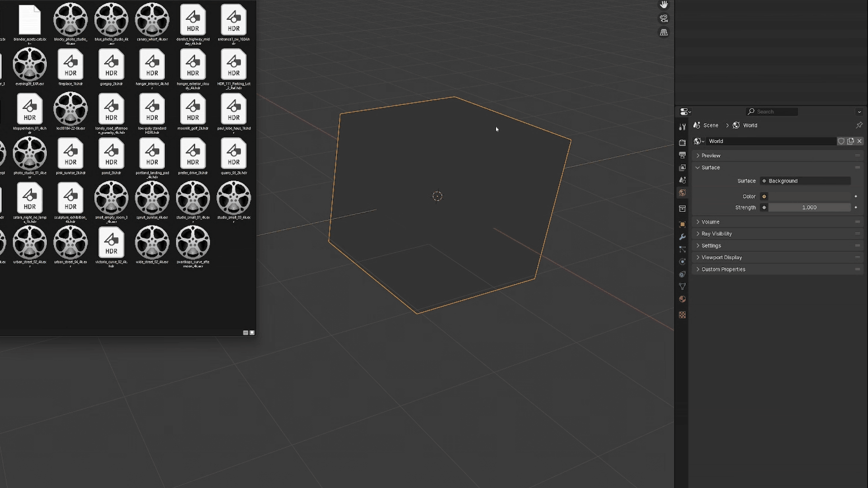The height and width of the screenshot is (488, 868).
Task: Toggle the properties editor pin
Action: pyautogui.click(x=859, y=125)
